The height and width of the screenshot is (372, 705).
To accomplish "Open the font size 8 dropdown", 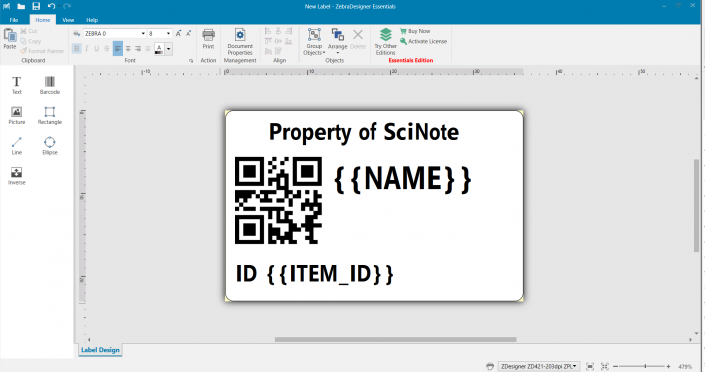I will click(x=169, y=34).
